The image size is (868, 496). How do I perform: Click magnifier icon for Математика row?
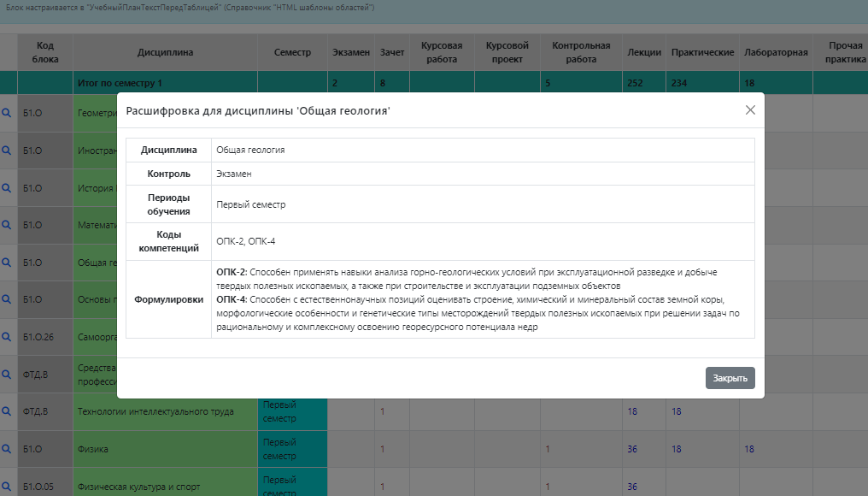tap(6, 225)
